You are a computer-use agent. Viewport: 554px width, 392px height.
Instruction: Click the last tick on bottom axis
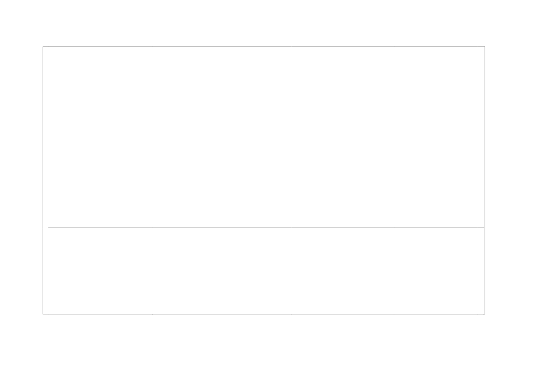click(477, 314)
